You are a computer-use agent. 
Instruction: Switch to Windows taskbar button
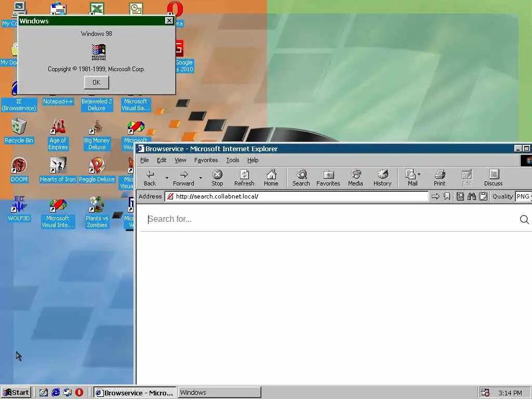pos(220,393)
